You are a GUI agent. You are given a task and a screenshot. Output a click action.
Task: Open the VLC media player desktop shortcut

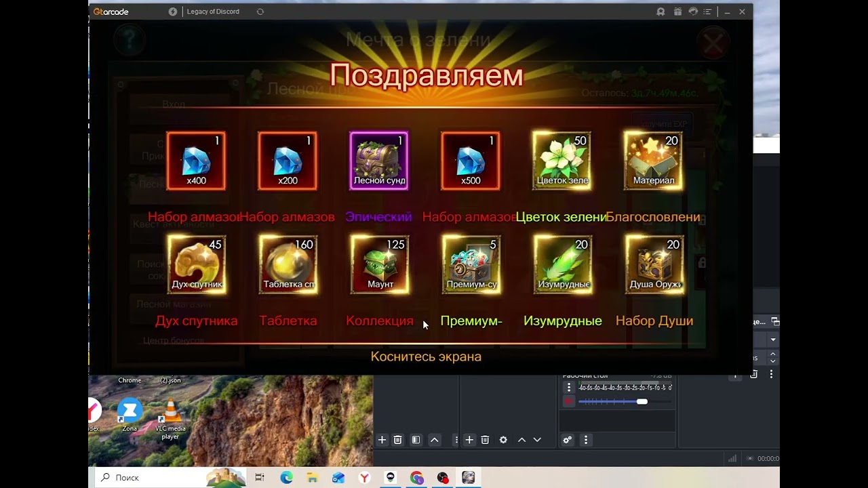(171, 418)
